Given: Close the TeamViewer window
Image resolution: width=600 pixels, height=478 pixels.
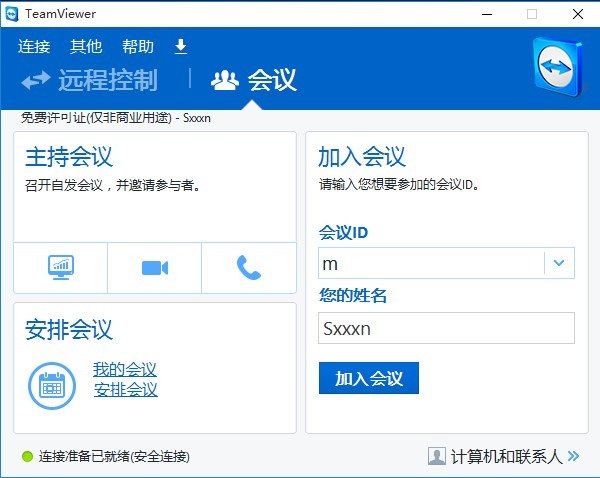Looking at the screenshot, I should click(578, 15).
